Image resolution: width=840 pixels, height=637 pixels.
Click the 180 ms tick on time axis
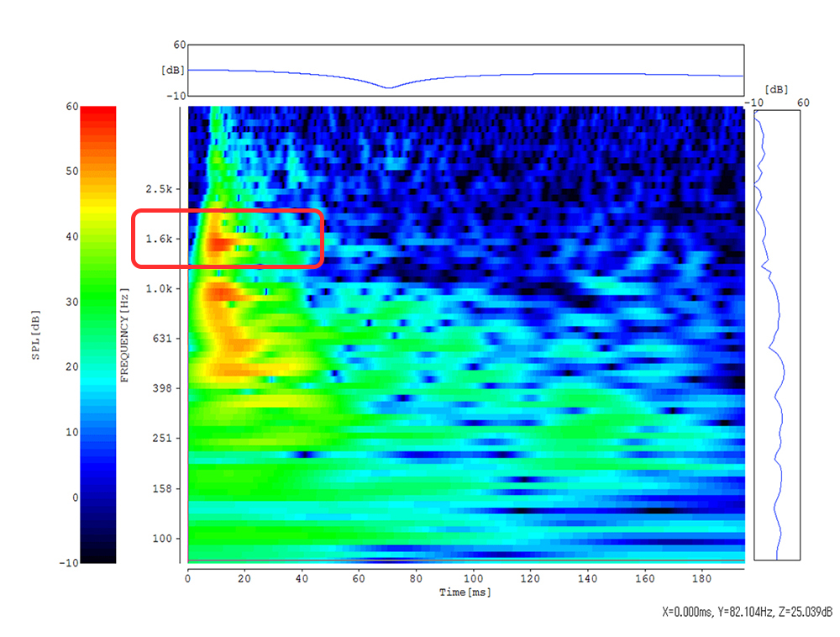click(x=703, y=579)
